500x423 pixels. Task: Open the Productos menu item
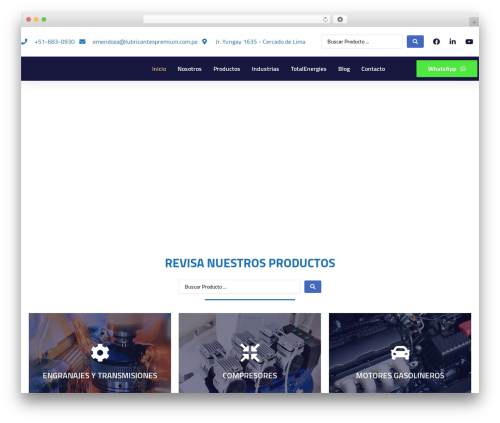click(227, 69)
